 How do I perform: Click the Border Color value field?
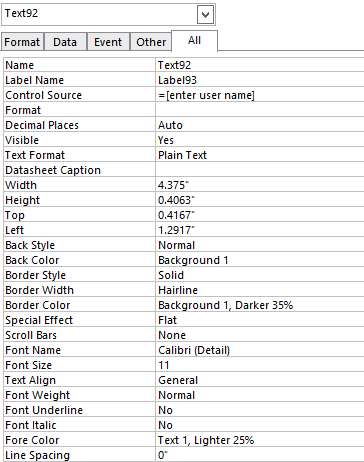260,305
